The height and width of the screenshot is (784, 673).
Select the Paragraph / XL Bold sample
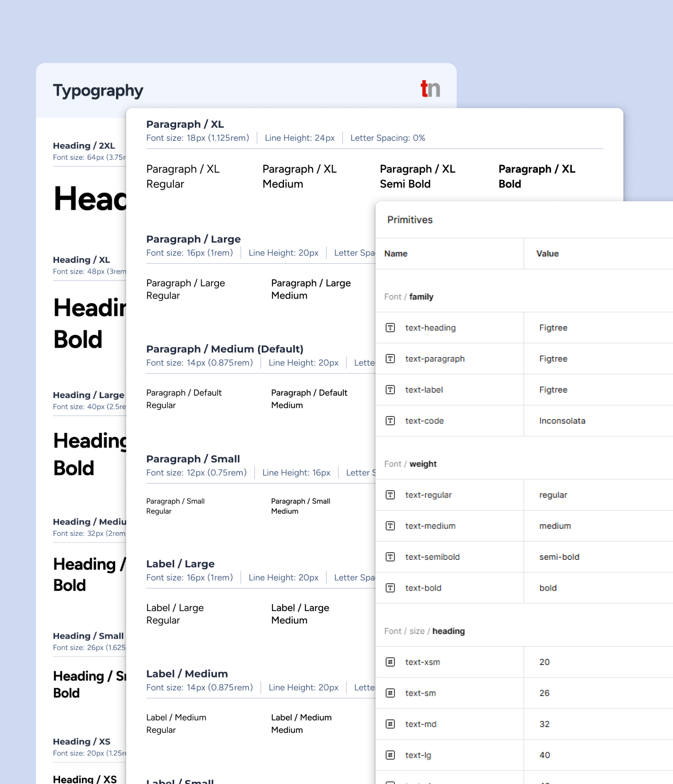[x=536, y=176]
